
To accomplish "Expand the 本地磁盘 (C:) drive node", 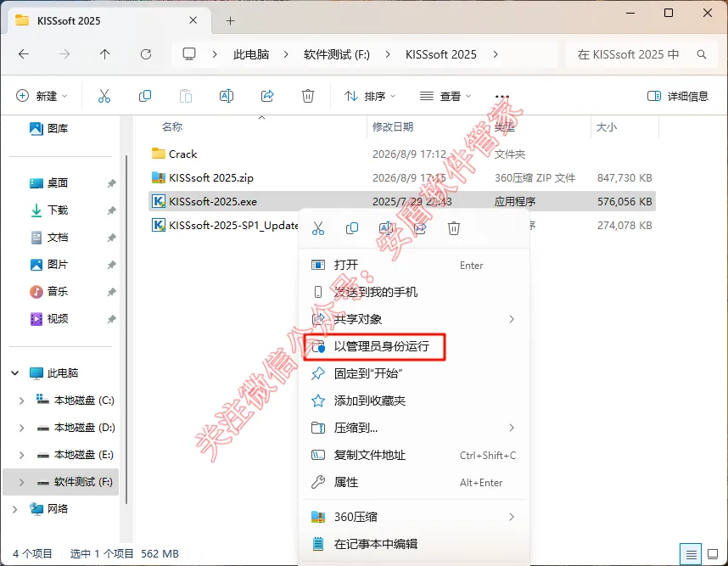I will [x=21, y=401].
